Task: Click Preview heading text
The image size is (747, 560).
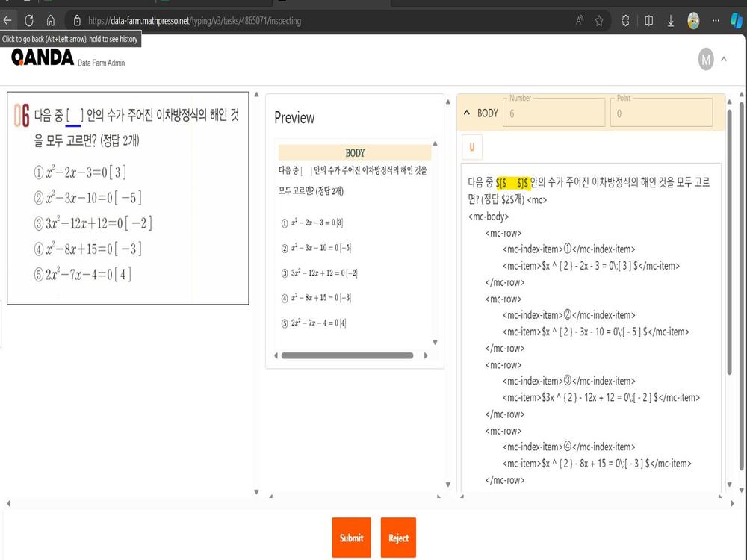Action: click(x=294, y=118)
